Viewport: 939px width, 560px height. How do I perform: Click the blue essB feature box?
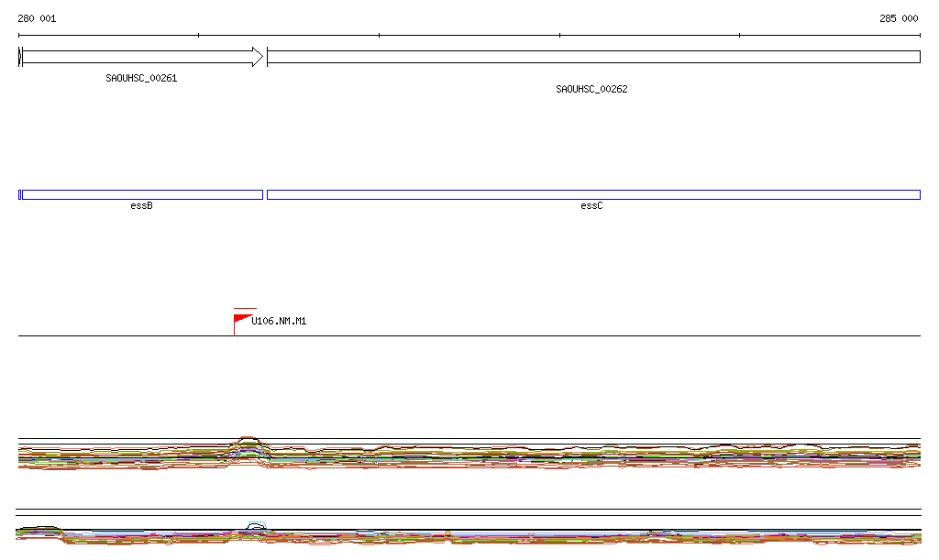[x=141, y=194]
